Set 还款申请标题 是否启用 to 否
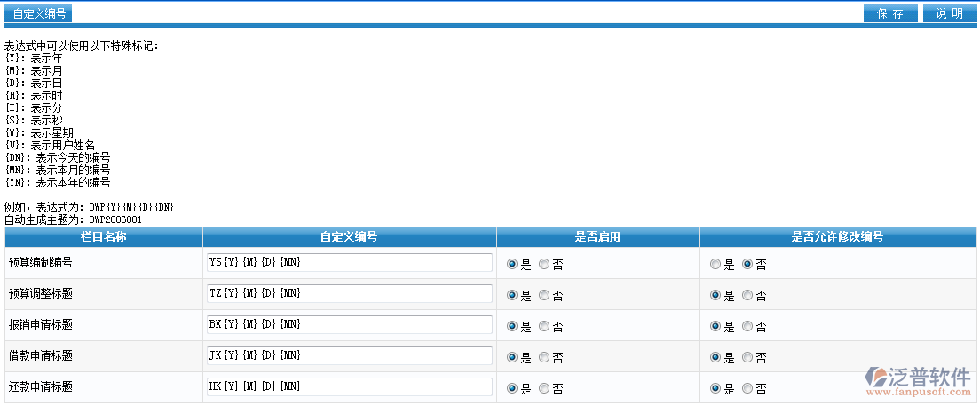 point(544,388)
